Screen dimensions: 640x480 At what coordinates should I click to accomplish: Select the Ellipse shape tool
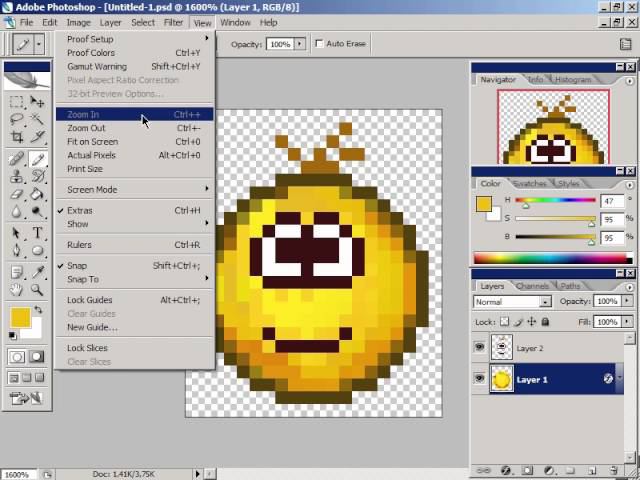(x=37, y=250)
